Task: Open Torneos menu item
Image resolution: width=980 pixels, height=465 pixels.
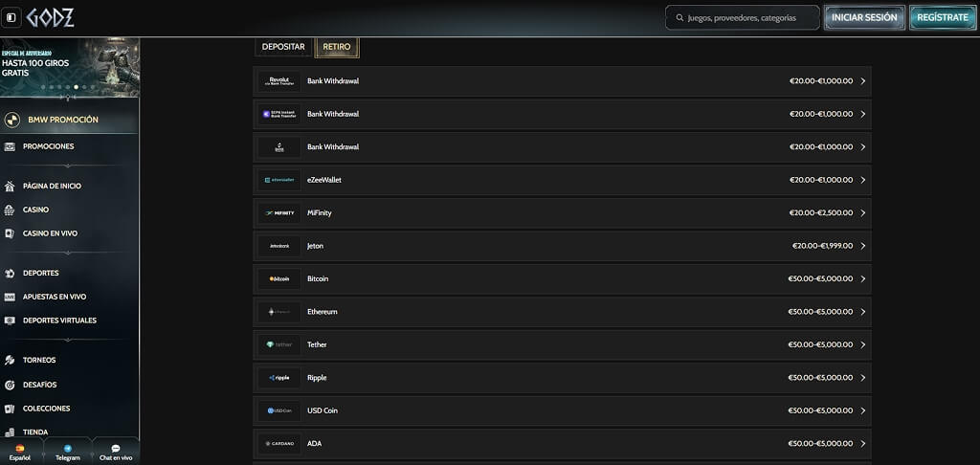Action: tap(39, 360)
